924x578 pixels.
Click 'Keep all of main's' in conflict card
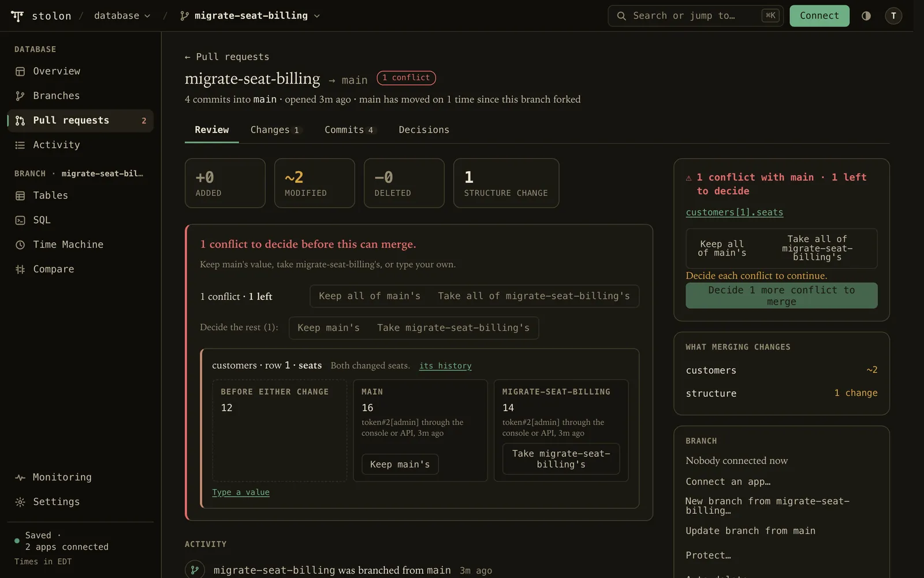(370, 296)
